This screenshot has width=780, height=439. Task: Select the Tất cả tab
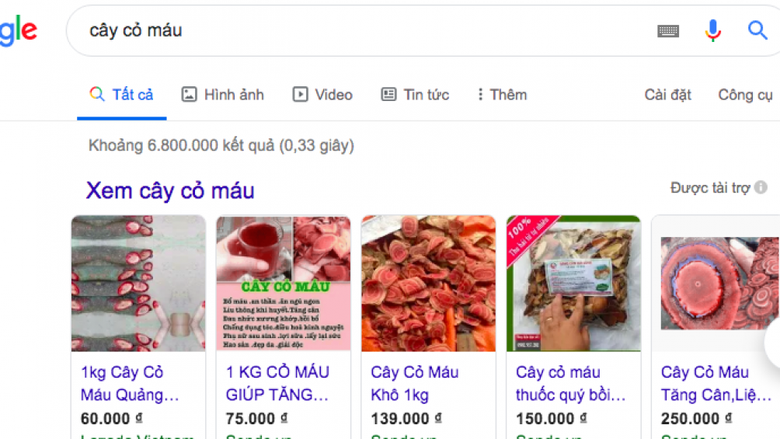coord(122,94)
